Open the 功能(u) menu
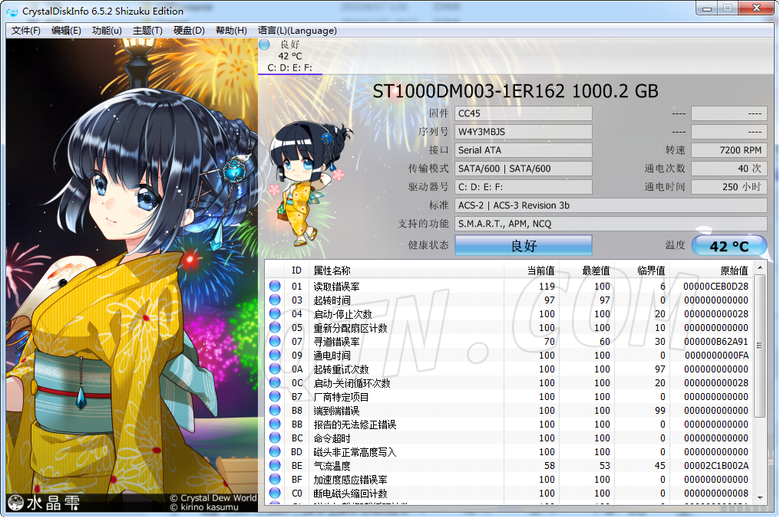The width and height of the screenshot is (780, 518). (x=107, y=30)
